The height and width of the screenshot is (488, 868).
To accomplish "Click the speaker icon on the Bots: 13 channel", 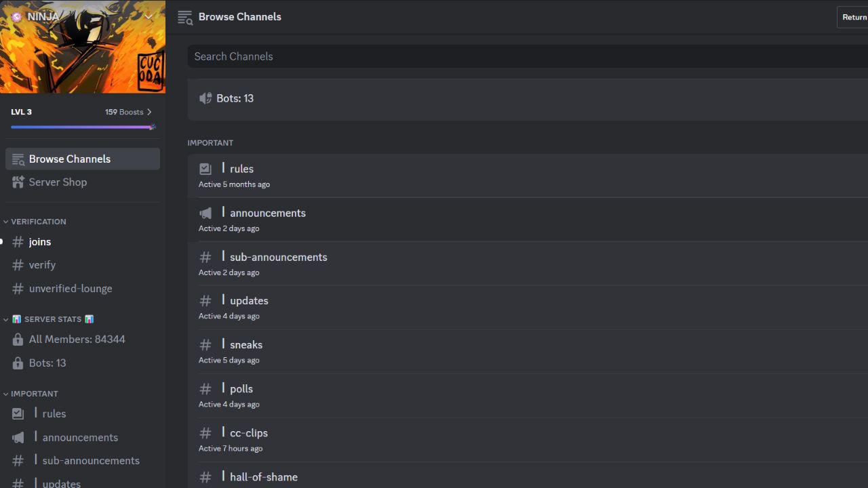I will (205, 98).
